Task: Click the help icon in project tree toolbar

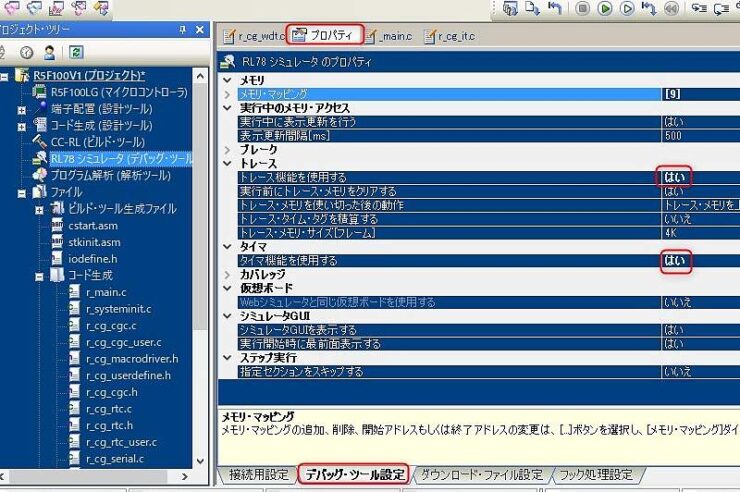Action: pyautogui.click(x=26, y=51)
